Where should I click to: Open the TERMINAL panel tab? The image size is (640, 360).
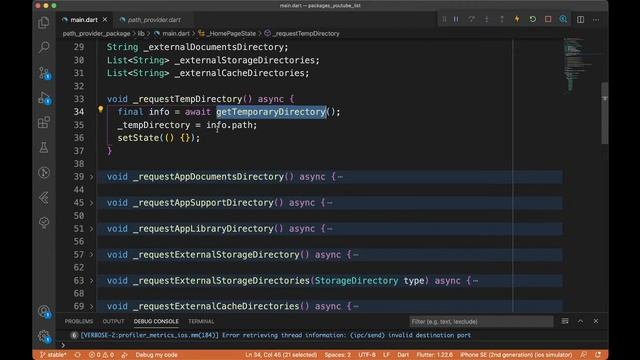201,321
